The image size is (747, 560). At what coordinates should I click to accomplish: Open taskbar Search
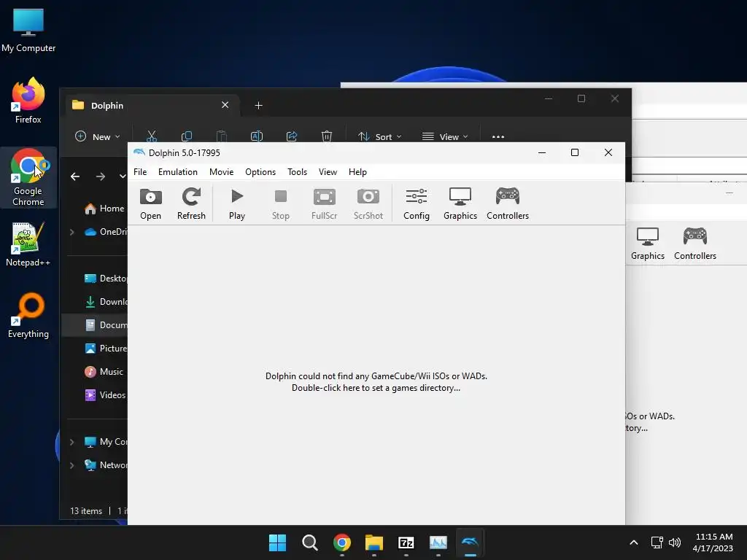point(309,542)
